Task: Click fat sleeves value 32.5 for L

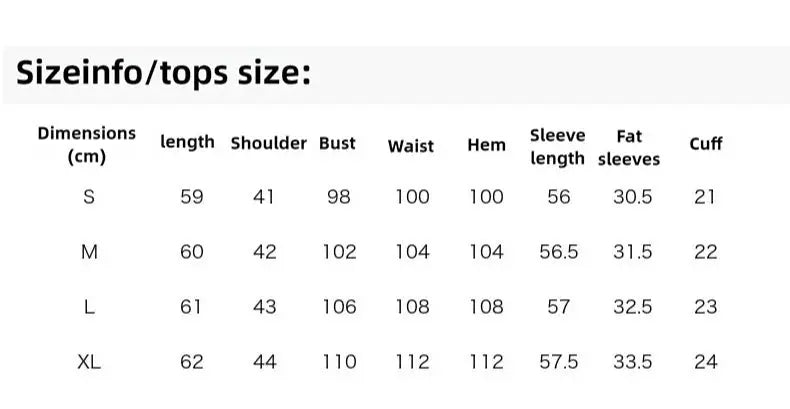Action: (633, 306)
